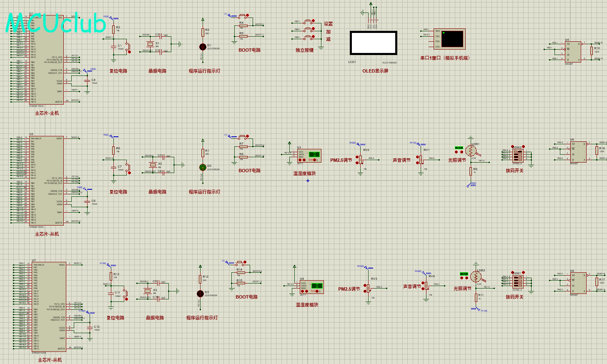
Task: Click the 主芯片-主机 label under U1
Action: coord(47,113)
